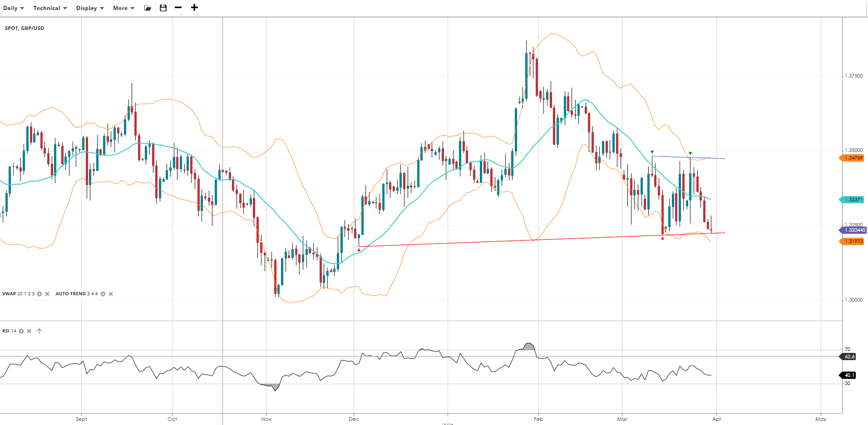Expand the Display options dropdown

(x=90, y=8)
